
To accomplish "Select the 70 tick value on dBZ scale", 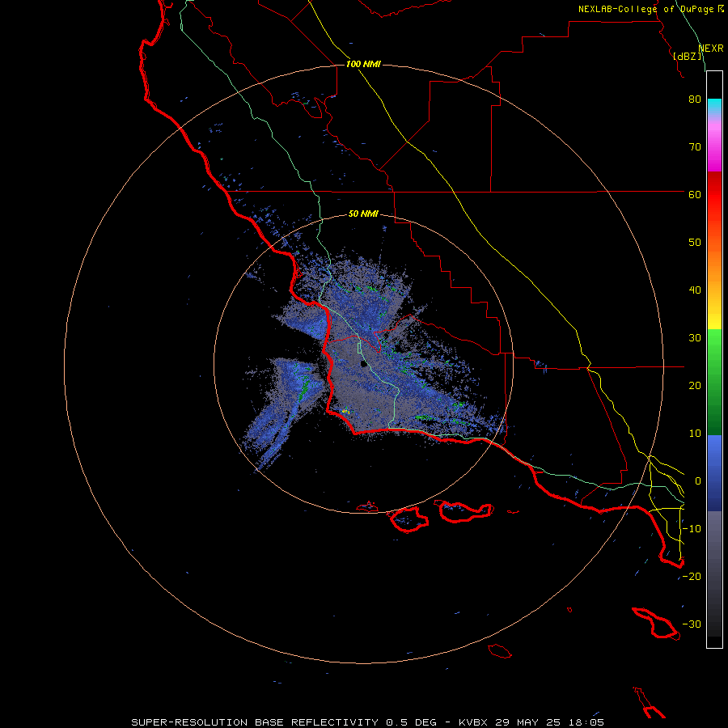I will click(695, 147).
